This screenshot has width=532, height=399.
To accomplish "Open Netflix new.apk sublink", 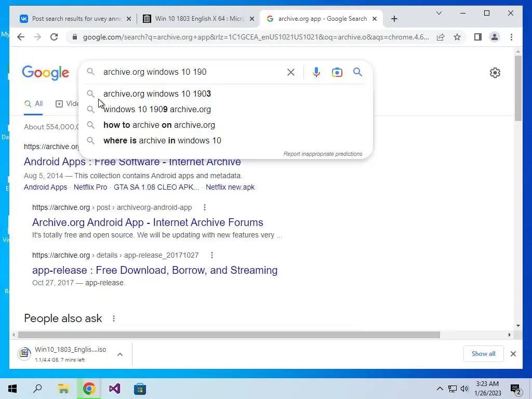I will point(230,187).
